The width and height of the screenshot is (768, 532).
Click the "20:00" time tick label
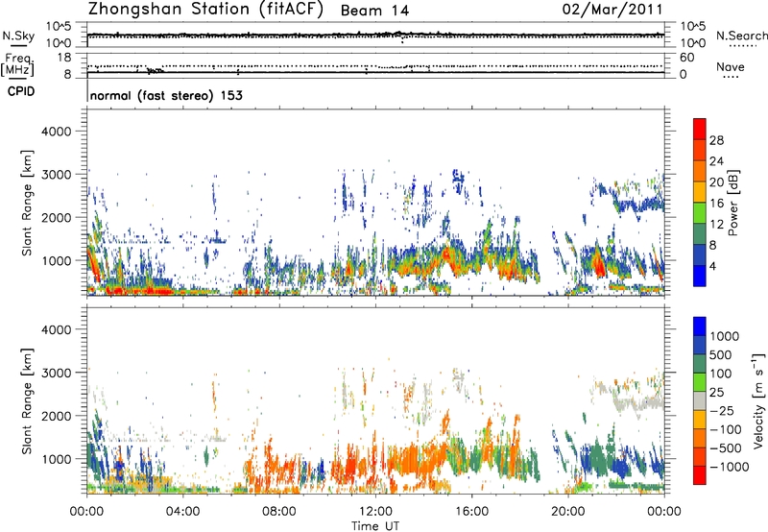[567, 512]
